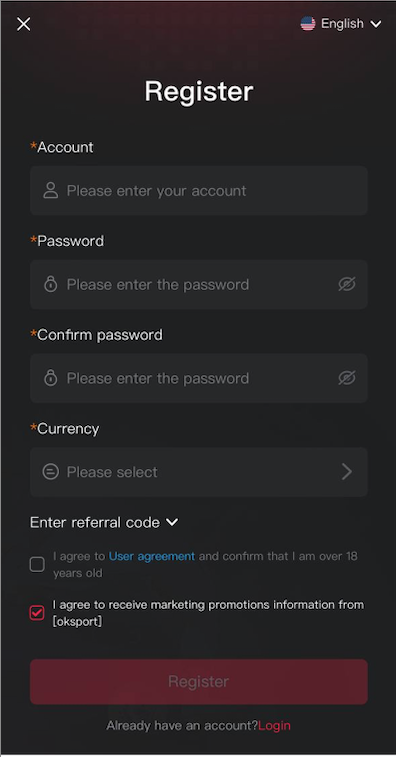This screenshot has height=757, width=396.
Task: Open currency selection with right chevron
Action: (347, 472)
